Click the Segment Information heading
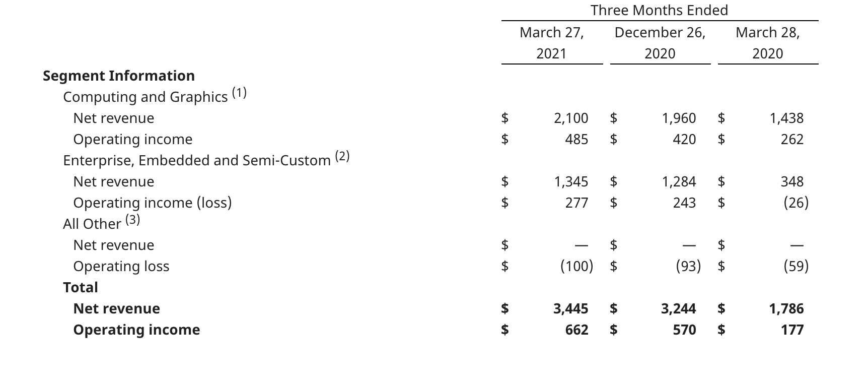Image resolution: width=868 pixels, height=383 pixels. click(x=119, y=76)
